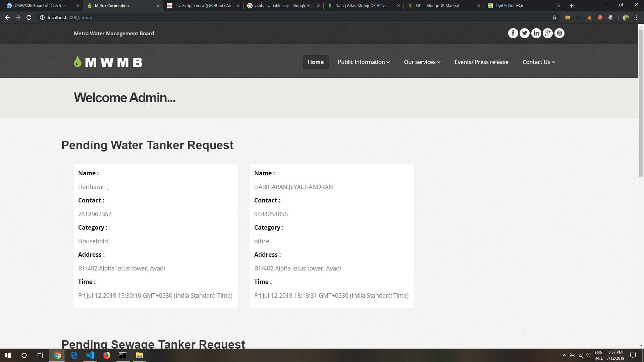Click the MWMB water drop logo
Image resolution: width=644 pixels, height=362 pixels.
108,62
